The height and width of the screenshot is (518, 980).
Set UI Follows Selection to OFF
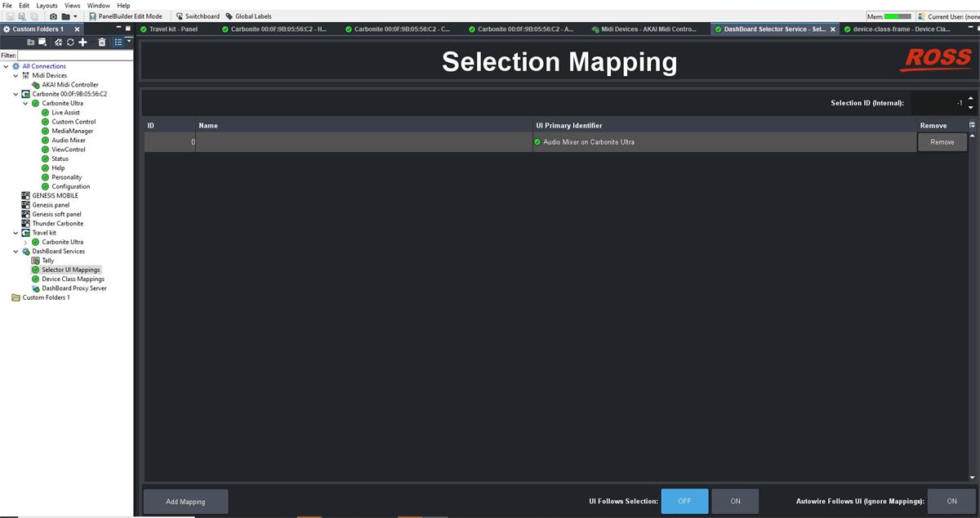(684, 502)
